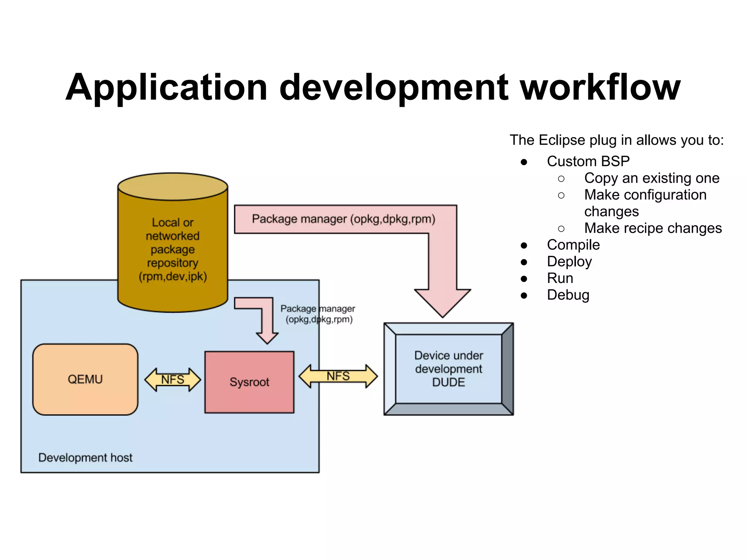
Task: Click the Compile bullet item
Action: point(573,245)
